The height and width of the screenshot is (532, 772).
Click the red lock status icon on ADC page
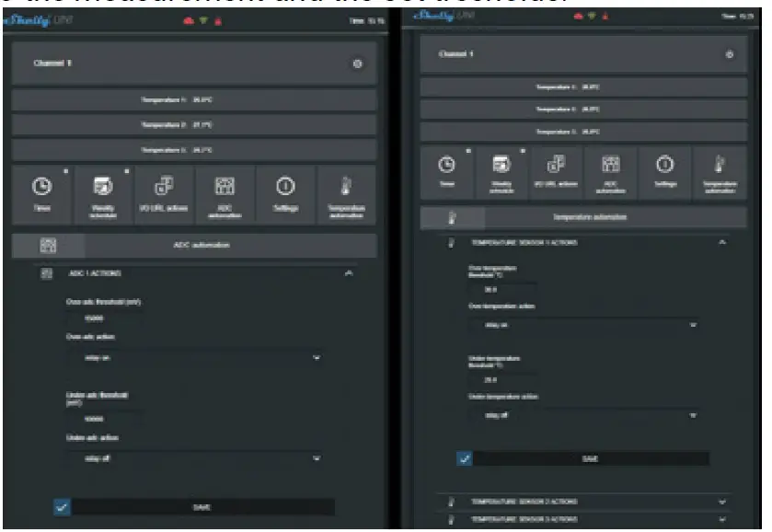point(218,20)
